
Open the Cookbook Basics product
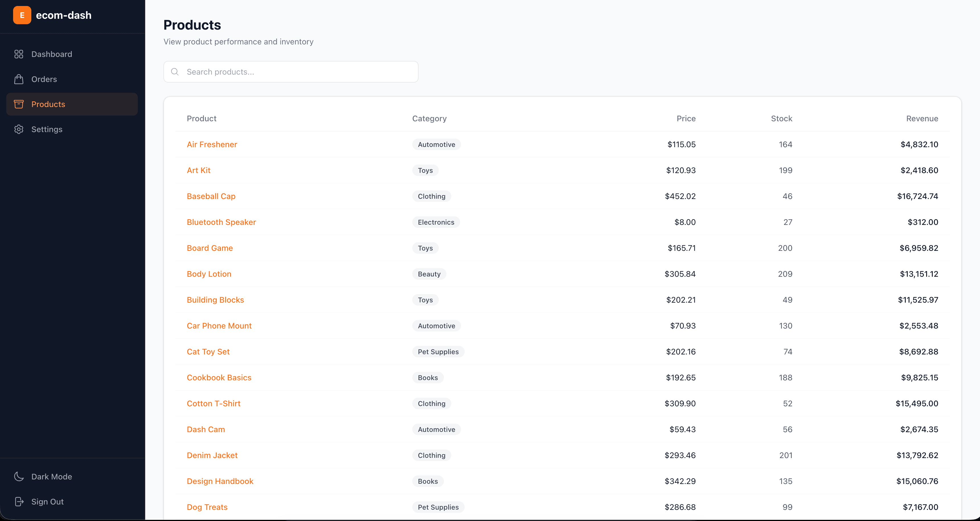pyautogui.click(x=219, y=377)
